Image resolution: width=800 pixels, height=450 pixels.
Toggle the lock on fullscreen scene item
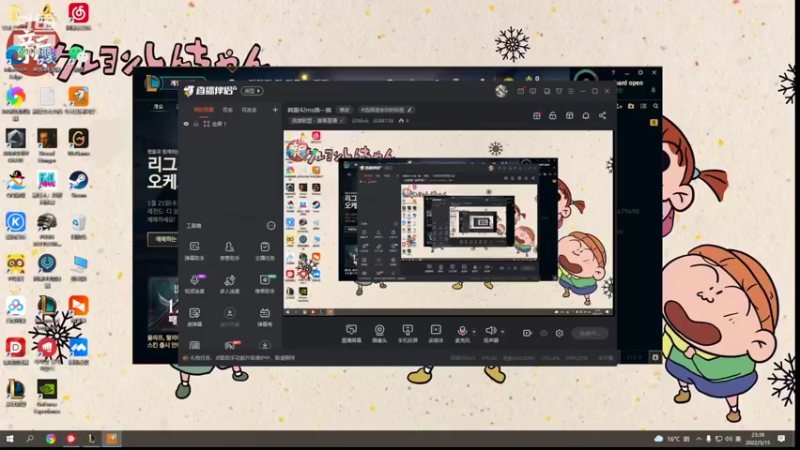pyautogui.click(x=195, y=124)
